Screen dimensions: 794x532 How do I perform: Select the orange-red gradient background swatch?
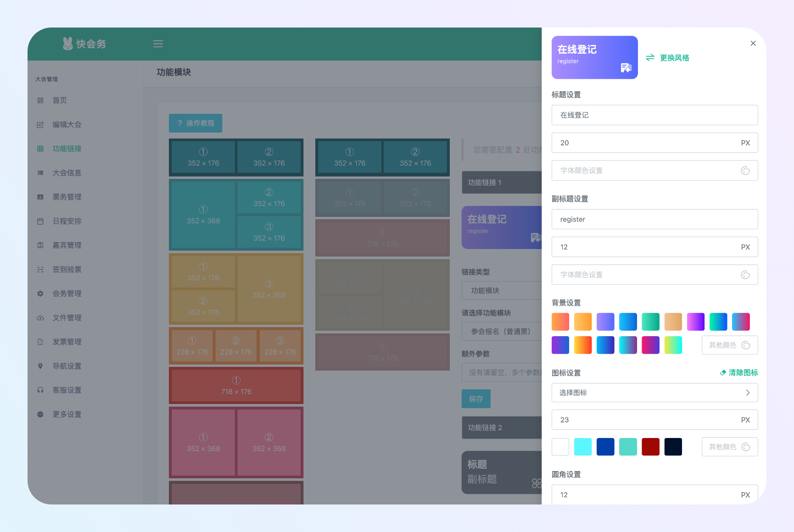coord(560,322)
